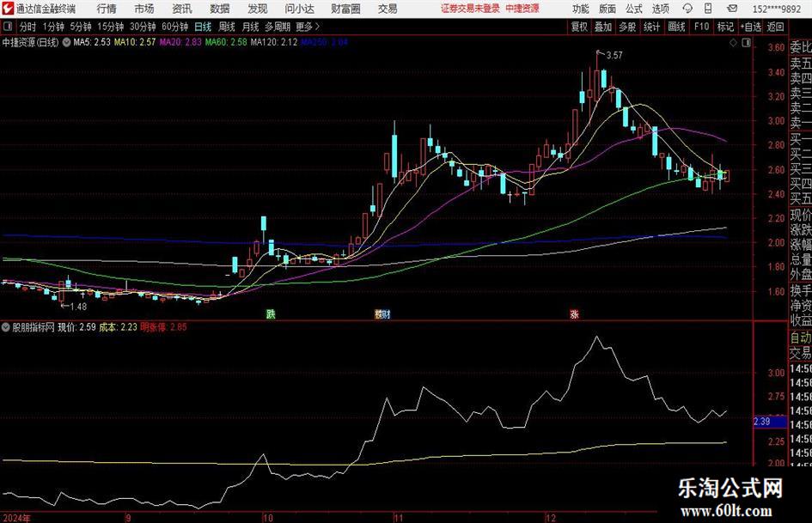Click the 明涨停: 2.85 indicator value

163,326
